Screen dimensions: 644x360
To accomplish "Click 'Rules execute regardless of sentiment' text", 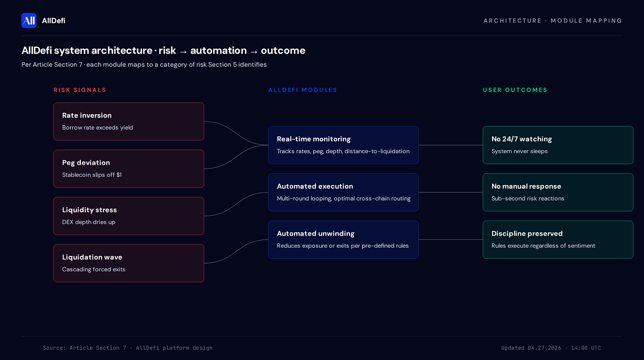I will pyautogui.click(x=543, y=246).
